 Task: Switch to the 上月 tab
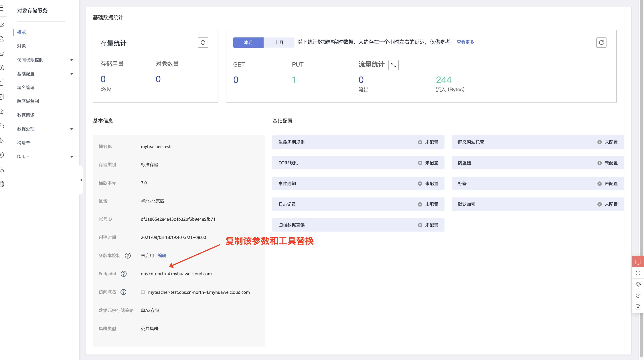(x=279, y=42)
